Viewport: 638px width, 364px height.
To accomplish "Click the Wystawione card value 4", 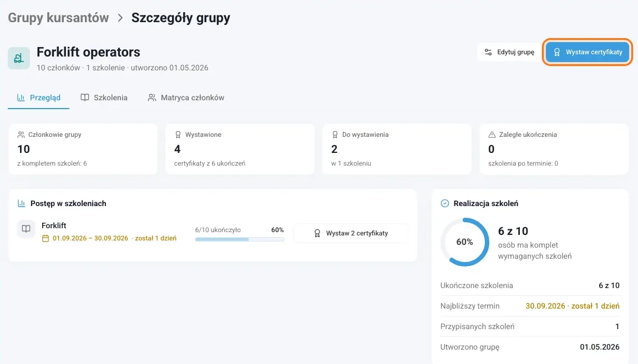I will click(x=178, y=149).
